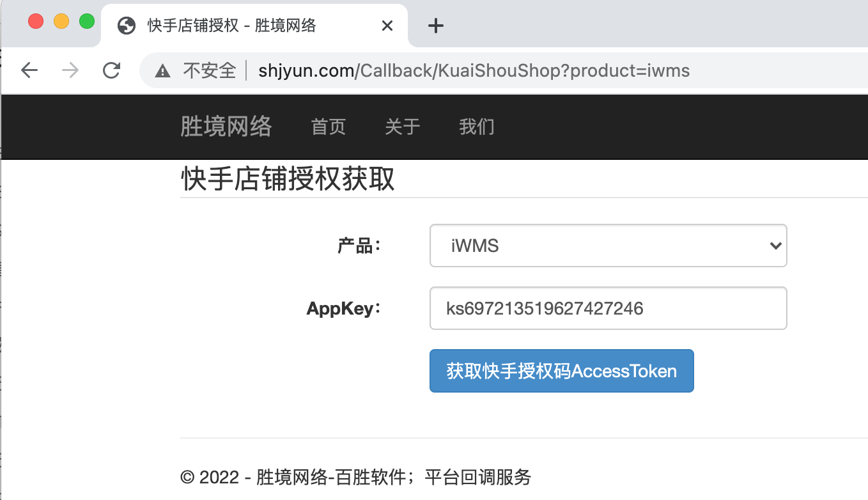Go to 首页 in the navbar
Viewport: 868px width, 500px height.
328,127
